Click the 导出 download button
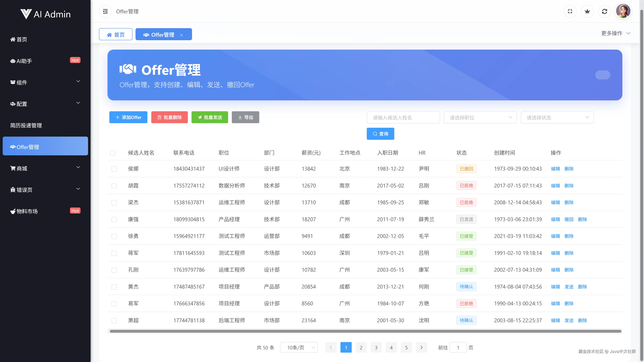 click(x=245, y=117)
